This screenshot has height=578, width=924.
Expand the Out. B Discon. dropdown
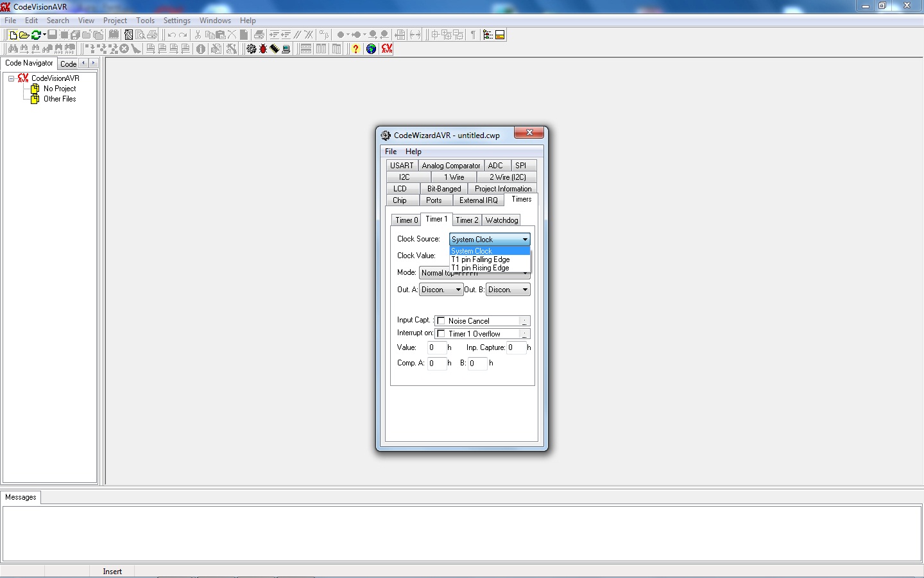[508, 290]
